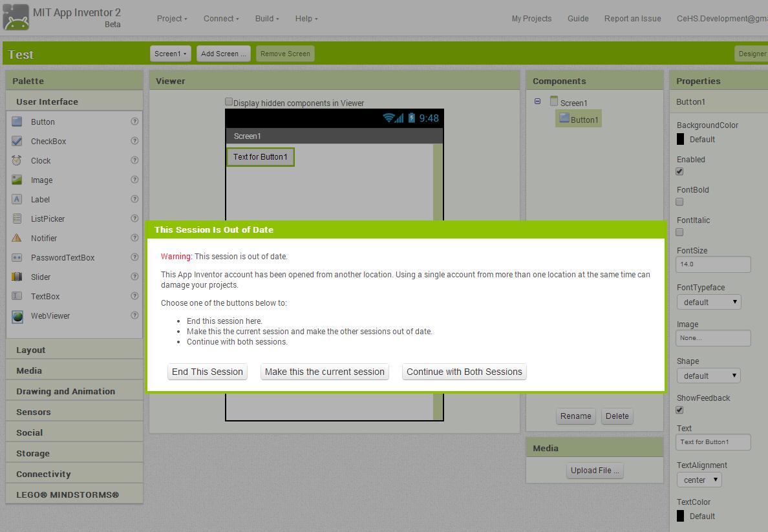Open help for PasswordTextBox component
768x532 pixels.
click(x=134, y=257)
